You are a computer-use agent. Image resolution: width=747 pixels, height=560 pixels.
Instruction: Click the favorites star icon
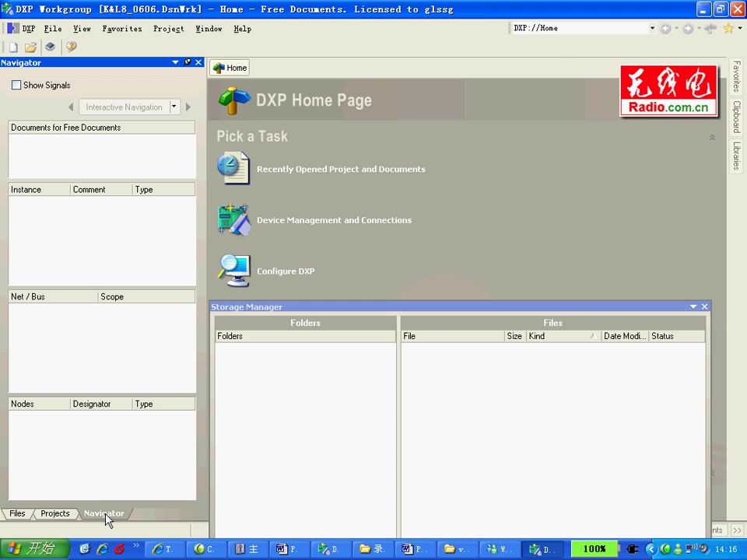pos(728,29)
